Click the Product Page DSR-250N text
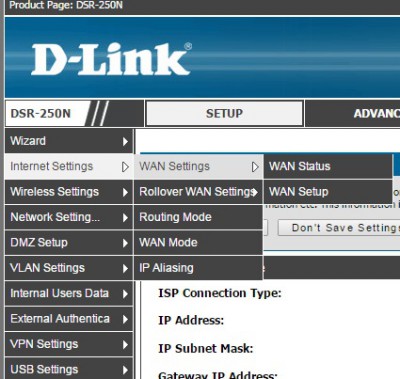The image size is (400, 379). coord(66,5)
